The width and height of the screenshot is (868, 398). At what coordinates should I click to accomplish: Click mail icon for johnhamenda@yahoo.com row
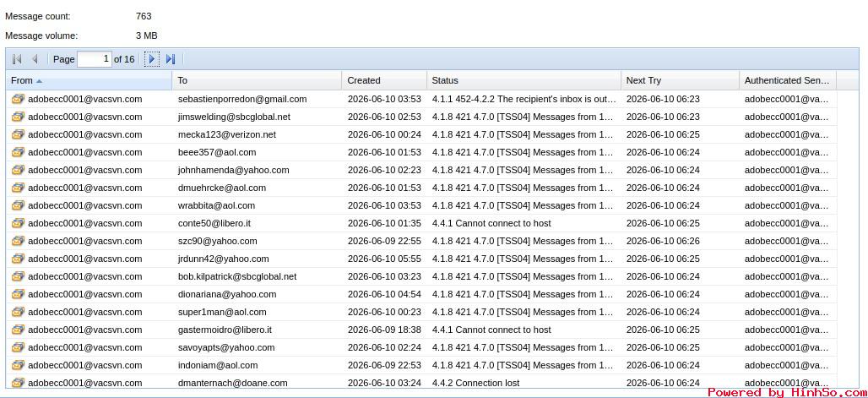[x=19, y=170]
